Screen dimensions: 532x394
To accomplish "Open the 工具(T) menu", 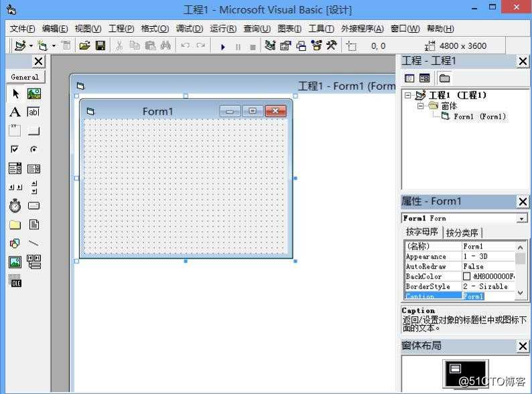I will pyautogui.click(x=321, y=29).
